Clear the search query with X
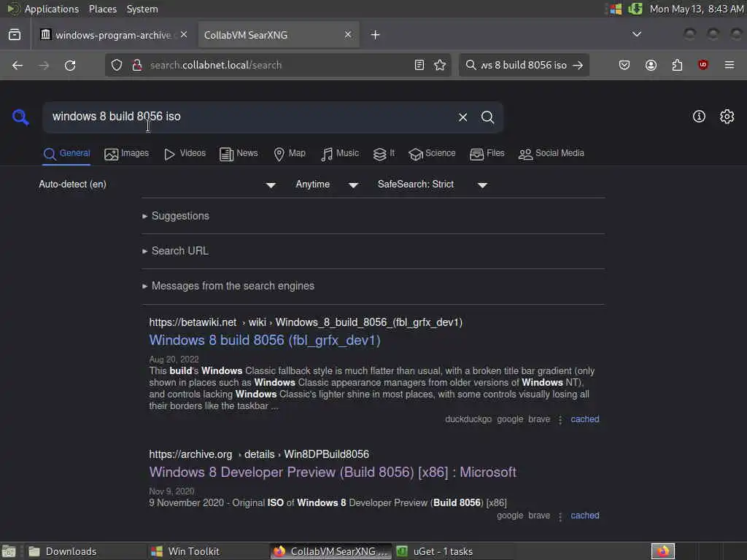This screenshot has height=560, width=747. point(462,117)
